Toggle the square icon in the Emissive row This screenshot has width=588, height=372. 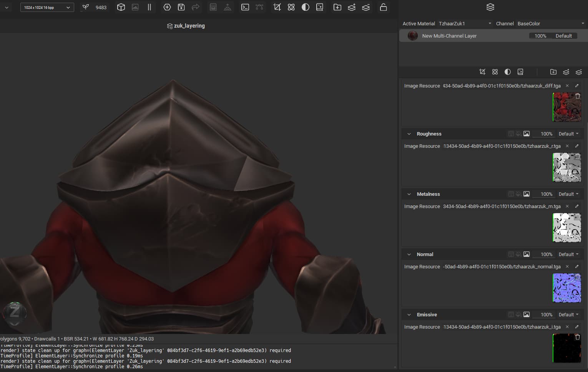pos(511,314)
